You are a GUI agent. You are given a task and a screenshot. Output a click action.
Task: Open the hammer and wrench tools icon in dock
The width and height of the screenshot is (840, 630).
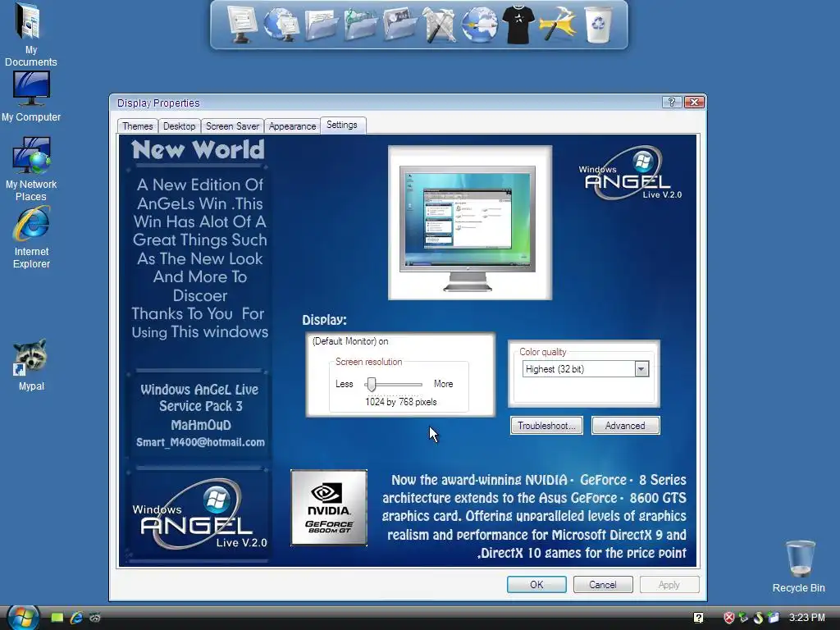[x=440, y=25]
